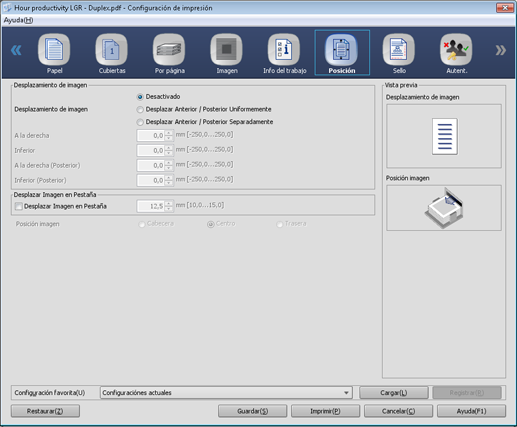Open the Ayuda(H) menu
Image resolution: width=517 pixels, height=427 pixels.
[18, 20]
